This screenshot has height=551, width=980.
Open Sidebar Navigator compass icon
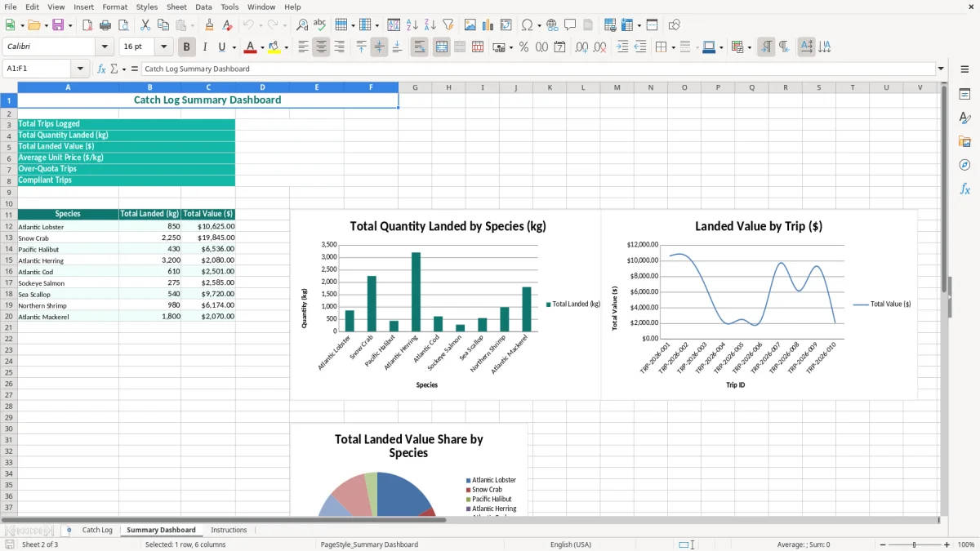click(964, 165)
